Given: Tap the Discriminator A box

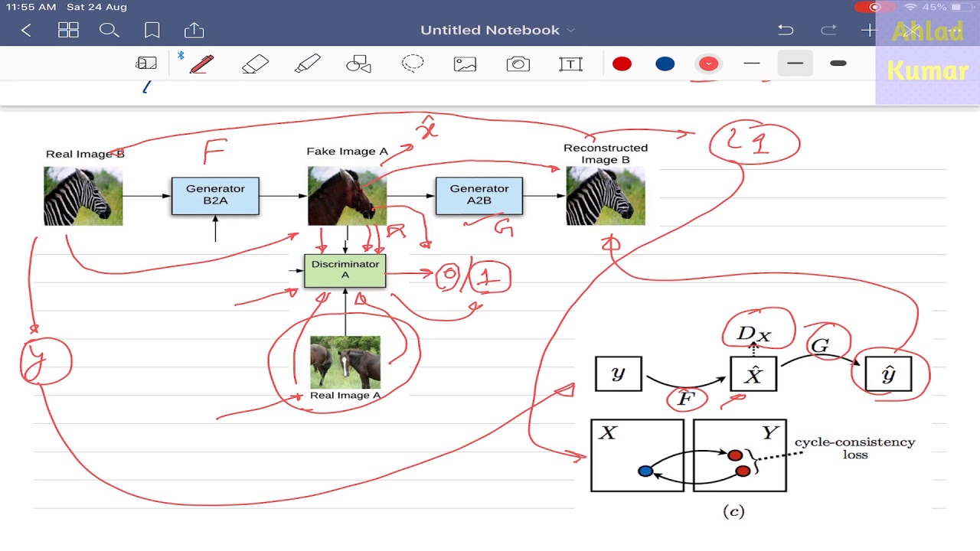Looking at the screenshot, I should tap(345, 270).
